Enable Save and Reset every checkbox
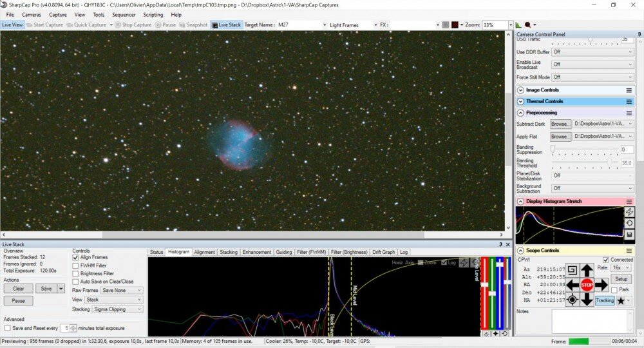 pyautogui.click(x=7, y=328)
